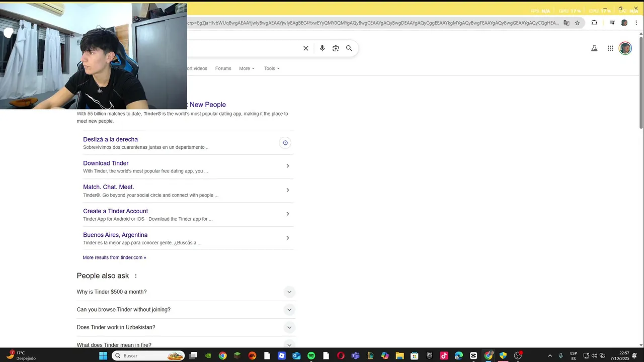The height and width of the screenshot is (362, 644).
Task: Click the chevron on the Download Tinder row
Action: click(287, 166)
